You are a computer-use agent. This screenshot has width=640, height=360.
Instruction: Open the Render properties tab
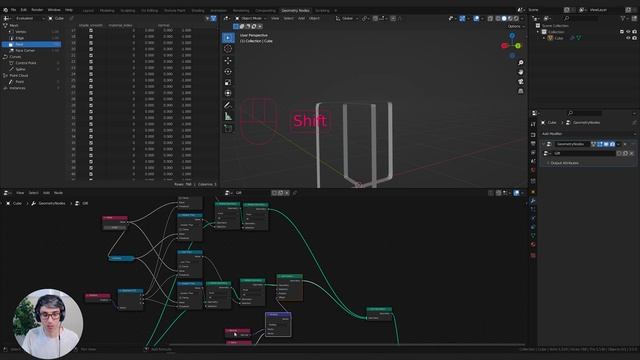tap(533, 134)
